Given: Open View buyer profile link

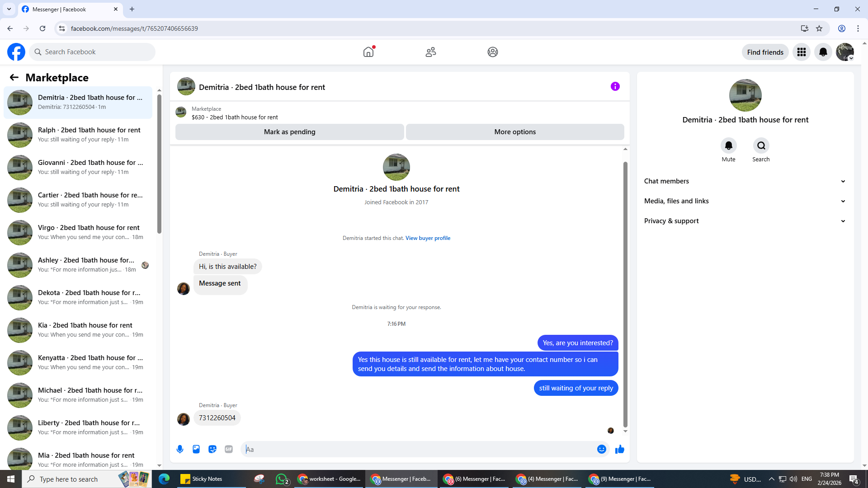Looking at the screenshot, I should point(428,238).
